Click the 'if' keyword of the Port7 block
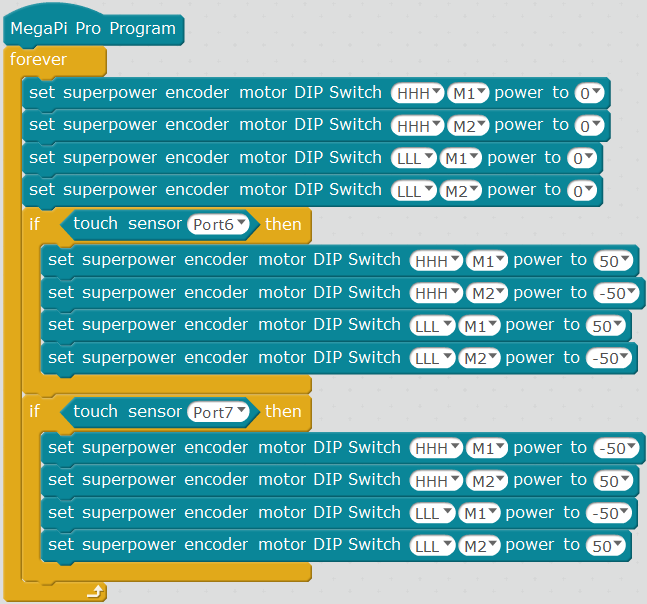The image size is (647, 604). [x=35, y=411]
